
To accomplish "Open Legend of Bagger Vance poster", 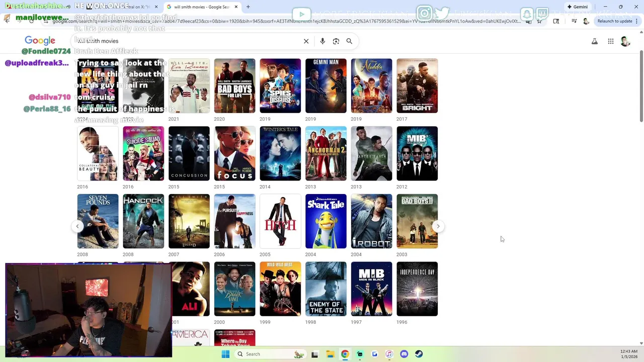I will point(234,289).
